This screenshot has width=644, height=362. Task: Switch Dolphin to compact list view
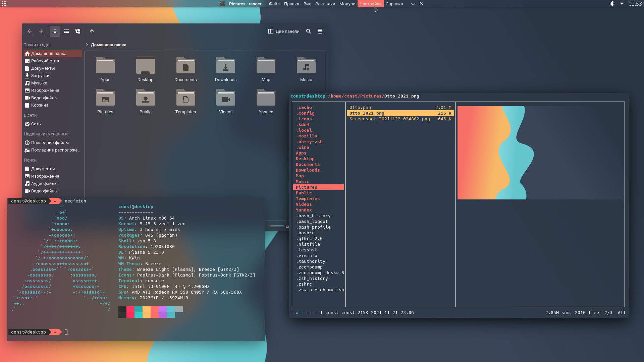coord(66,31)
